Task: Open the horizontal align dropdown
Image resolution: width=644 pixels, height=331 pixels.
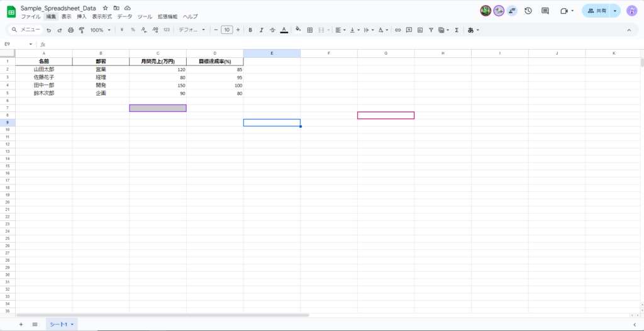Action: coord(340,30)
